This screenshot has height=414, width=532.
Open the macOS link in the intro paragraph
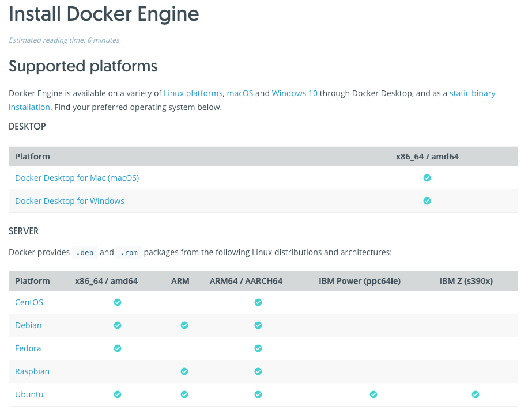[x=240, y=93]
